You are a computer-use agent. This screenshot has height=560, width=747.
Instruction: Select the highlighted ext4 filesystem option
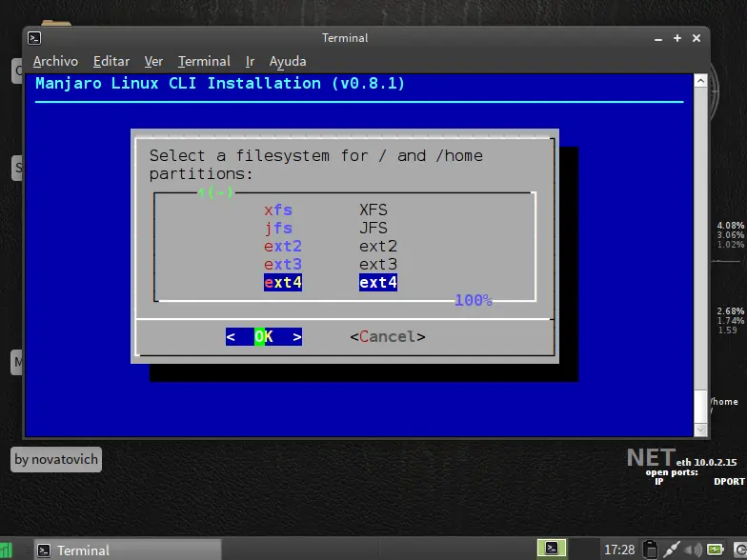tap(330, 282)
